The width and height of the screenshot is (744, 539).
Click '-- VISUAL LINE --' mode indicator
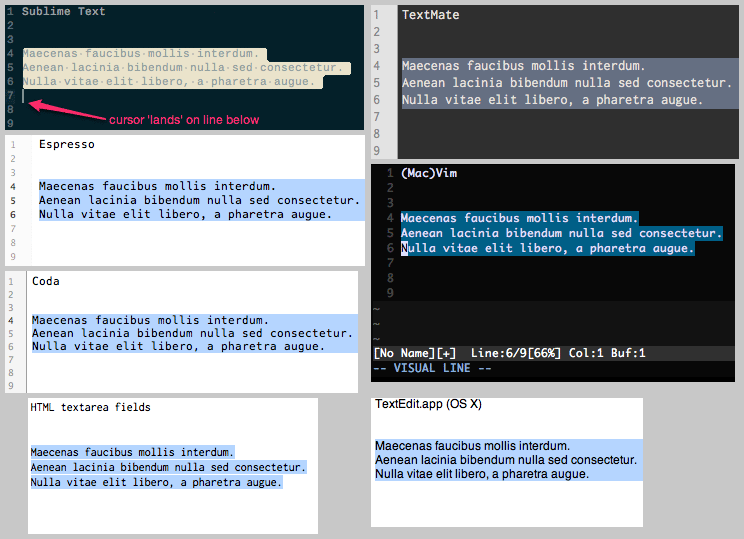pyautogui.click(x=432, y=369)
